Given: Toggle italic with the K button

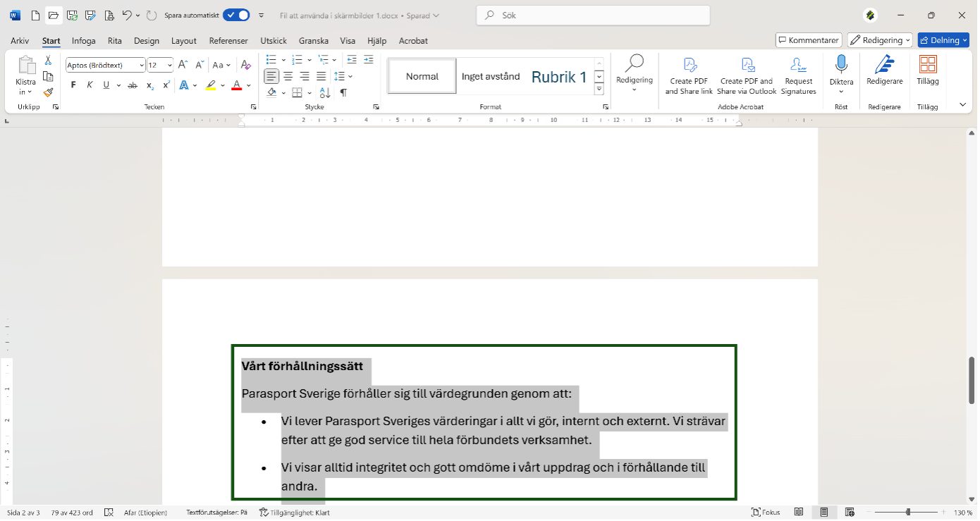Looking at the screenshot, I should point(90,85).
